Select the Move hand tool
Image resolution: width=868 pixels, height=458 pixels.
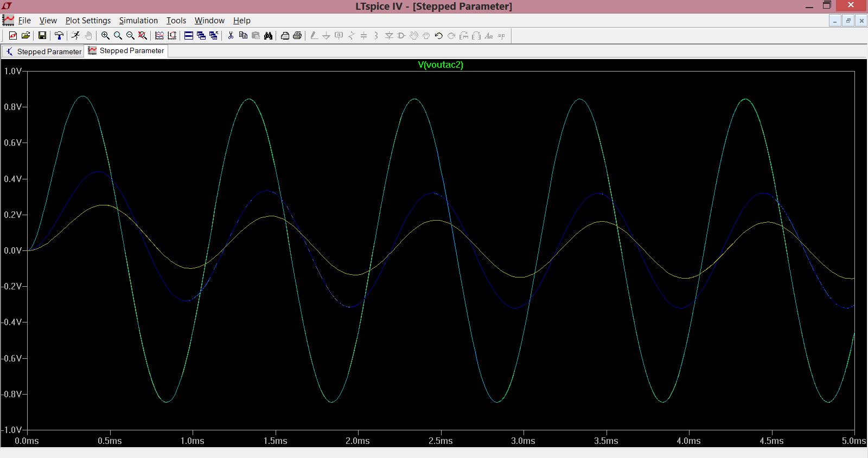(x=414, y=36)
